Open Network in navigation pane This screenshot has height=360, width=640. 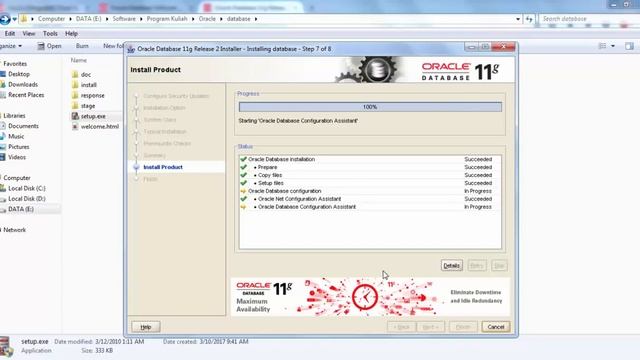(x=14, y=230)
